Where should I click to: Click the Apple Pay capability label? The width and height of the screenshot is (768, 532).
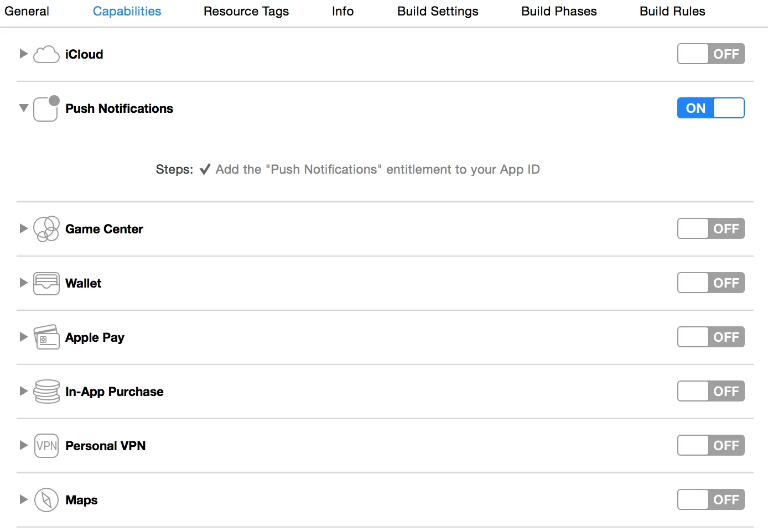tap(95, 337)
